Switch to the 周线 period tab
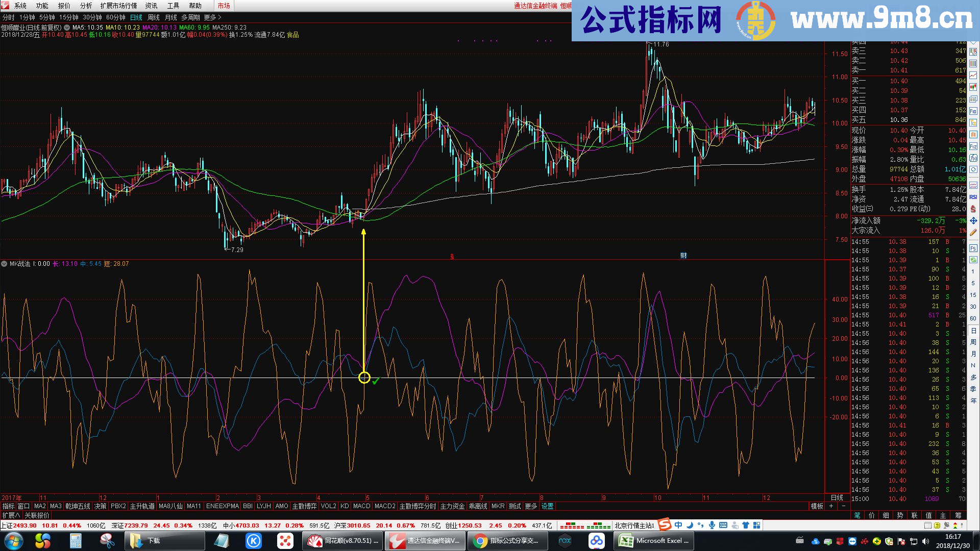This screenshot has width=980, height=551. [155, 17]
